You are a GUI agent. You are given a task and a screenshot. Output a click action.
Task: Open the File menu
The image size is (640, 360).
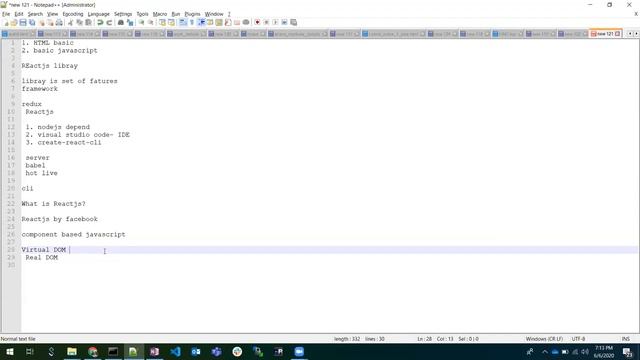(x=6, y=14)
